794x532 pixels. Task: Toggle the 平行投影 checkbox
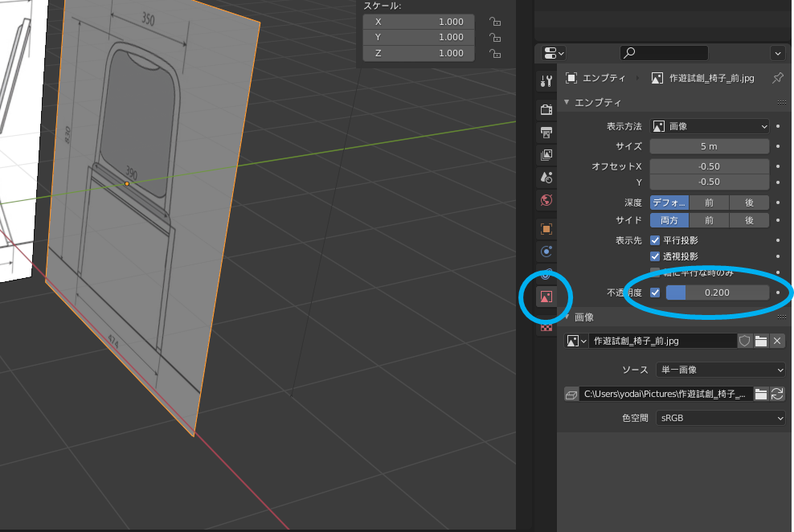pos(655,240)
